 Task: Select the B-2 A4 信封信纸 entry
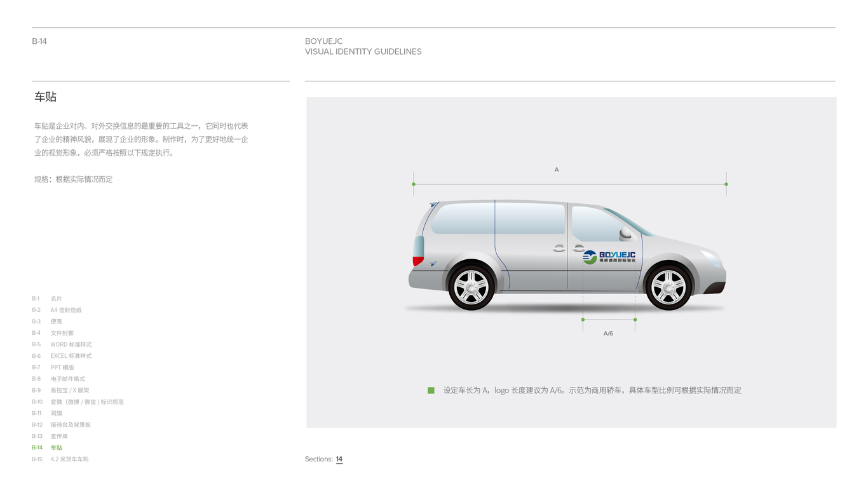point(57,310)
